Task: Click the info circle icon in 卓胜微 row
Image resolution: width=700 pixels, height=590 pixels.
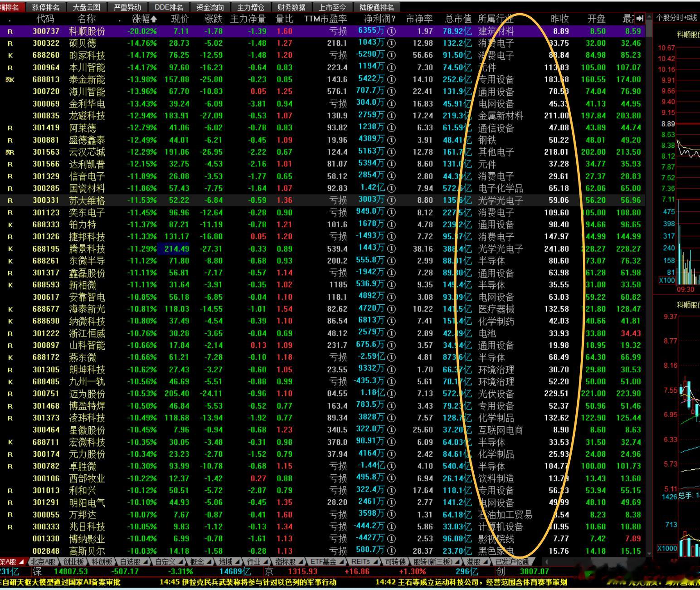Action: 391,466
